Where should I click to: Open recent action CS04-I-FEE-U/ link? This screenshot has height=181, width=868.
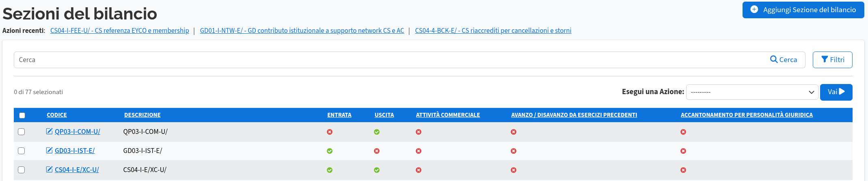coord(119,30)
